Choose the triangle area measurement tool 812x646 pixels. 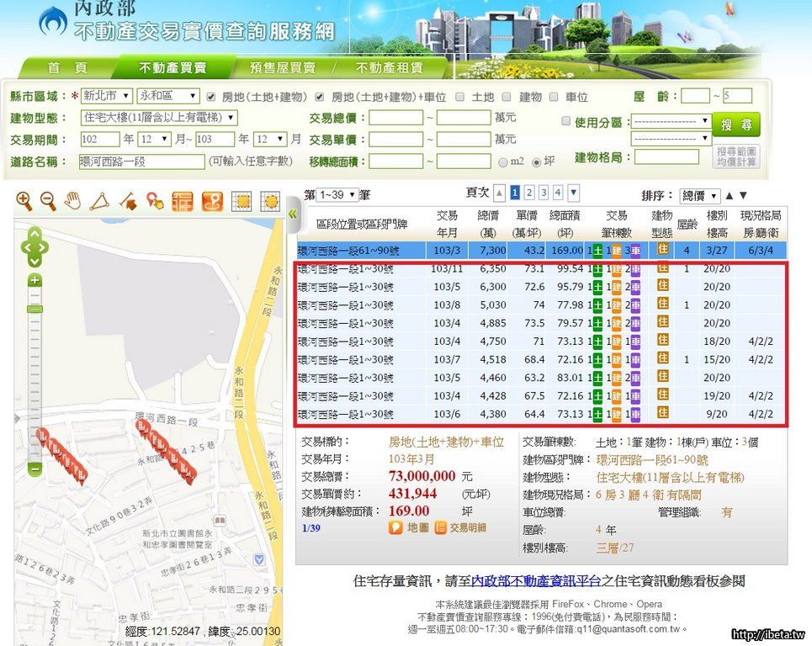(100, 200)
